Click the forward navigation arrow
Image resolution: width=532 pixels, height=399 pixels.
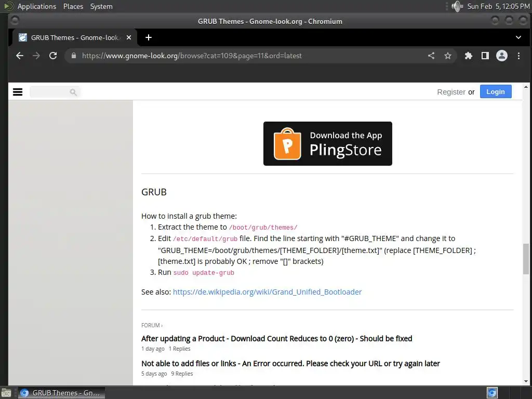click(36, 56)
